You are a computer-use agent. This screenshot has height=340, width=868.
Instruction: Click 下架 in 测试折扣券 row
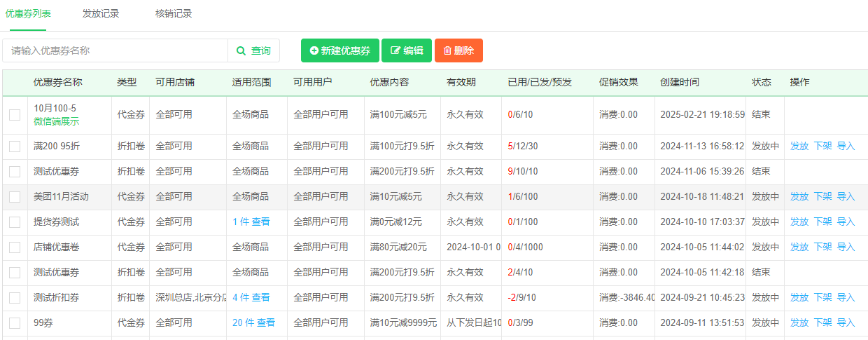822,298
